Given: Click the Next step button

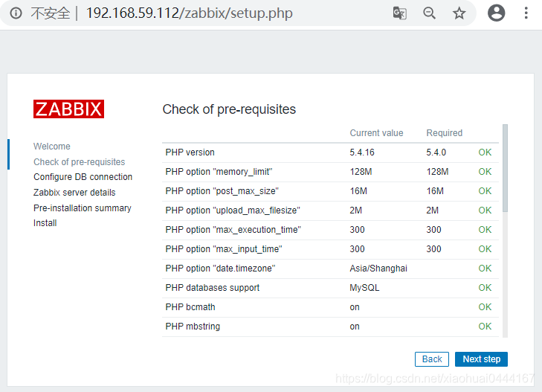Looking at the screenshot, I should pos(481,359).
